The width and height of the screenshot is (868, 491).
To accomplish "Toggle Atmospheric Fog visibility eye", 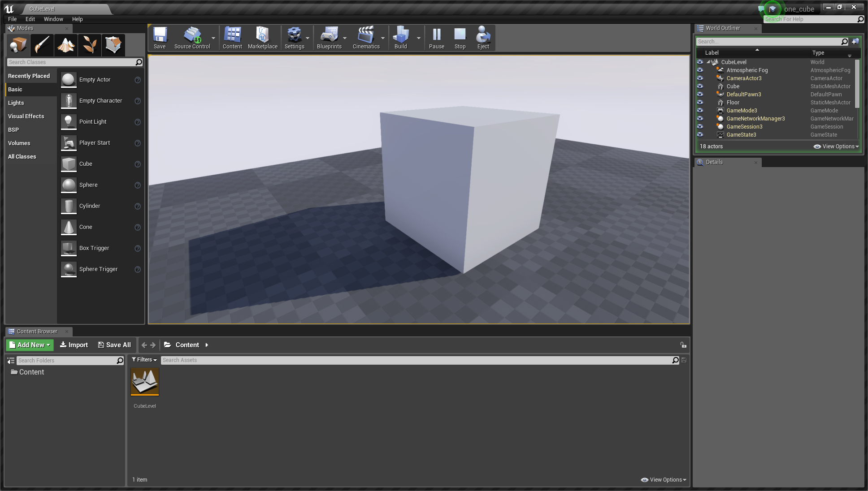I will tap(700, 70).
